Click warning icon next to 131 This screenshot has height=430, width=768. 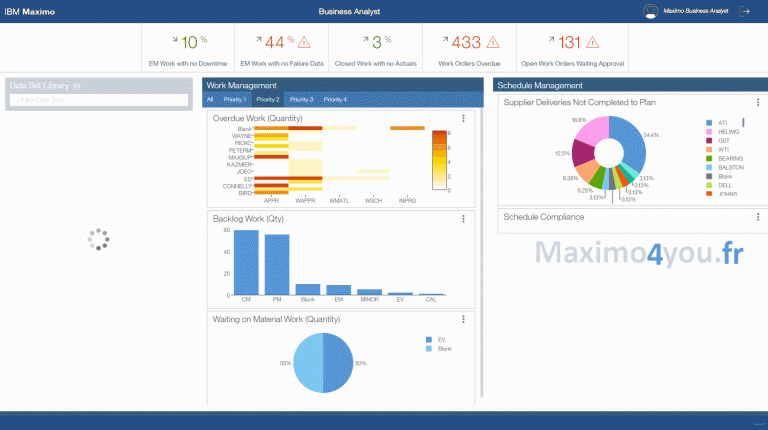click(593, 43)
